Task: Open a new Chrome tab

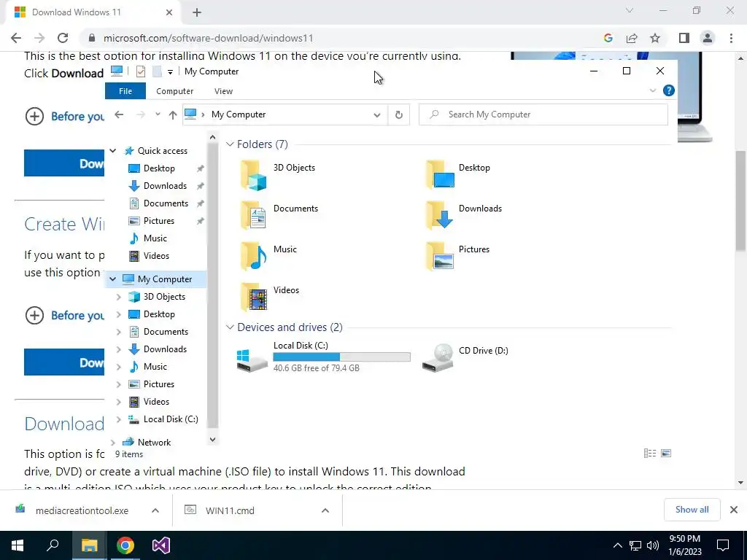Action: point(197,13)
